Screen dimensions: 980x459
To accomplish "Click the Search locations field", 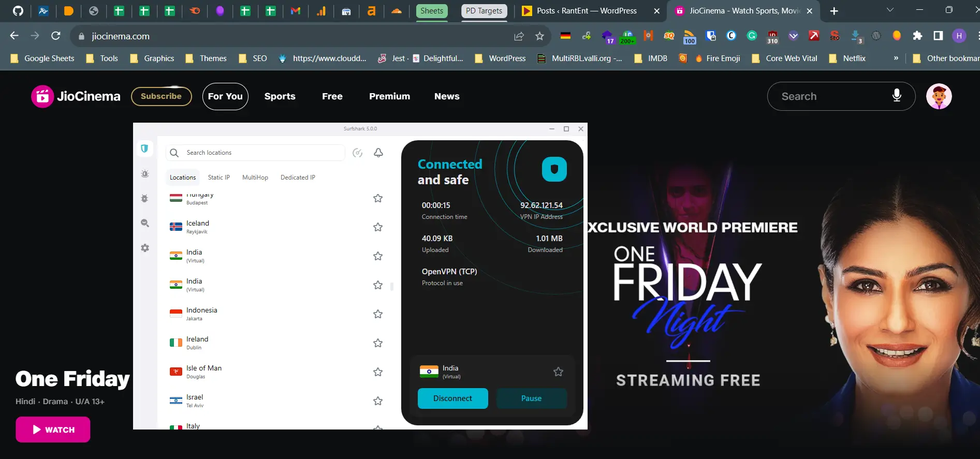I will 255,153.
